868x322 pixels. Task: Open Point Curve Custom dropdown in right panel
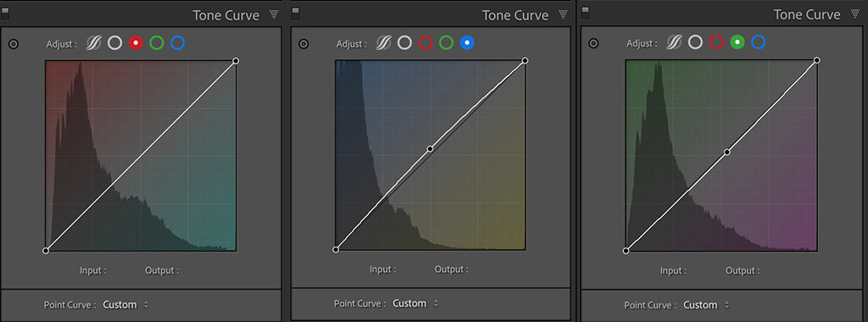[x=706, y=305]
